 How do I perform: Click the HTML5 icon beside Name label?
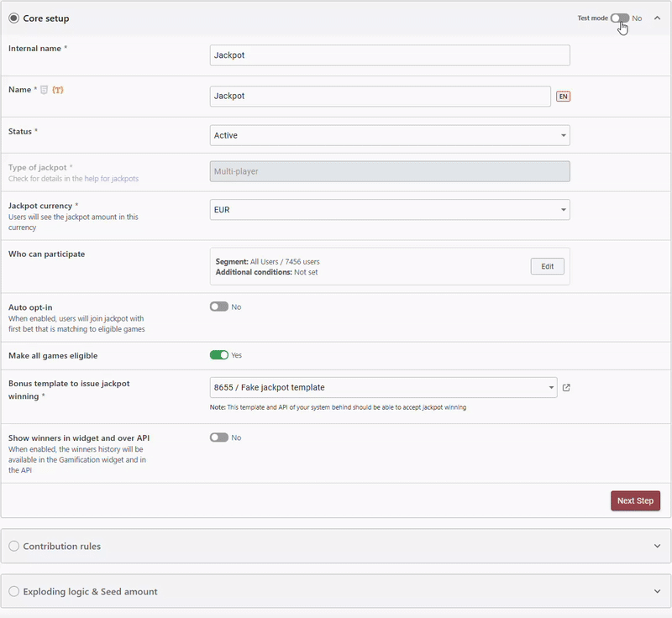point(45,90)
